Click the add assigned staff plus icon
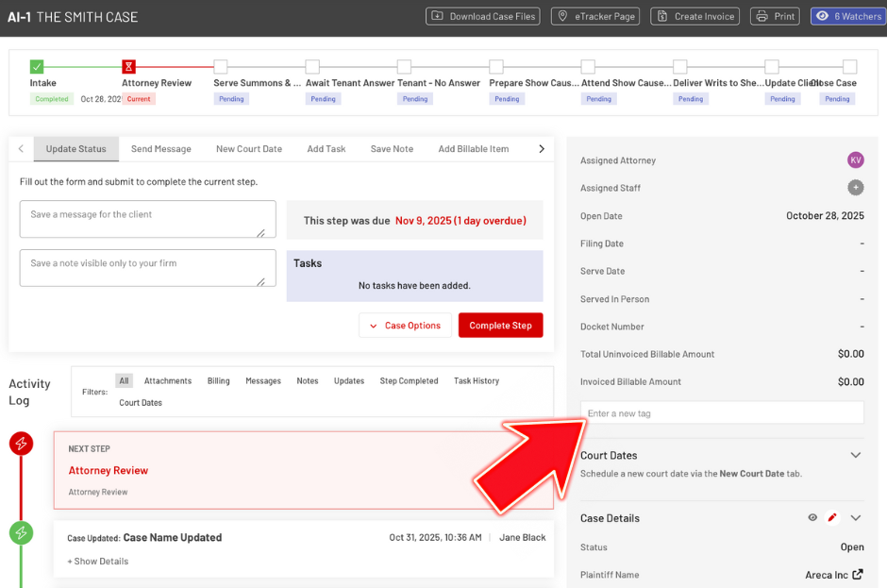Viewport: 887px width, 588px height. tap(855, 188)
